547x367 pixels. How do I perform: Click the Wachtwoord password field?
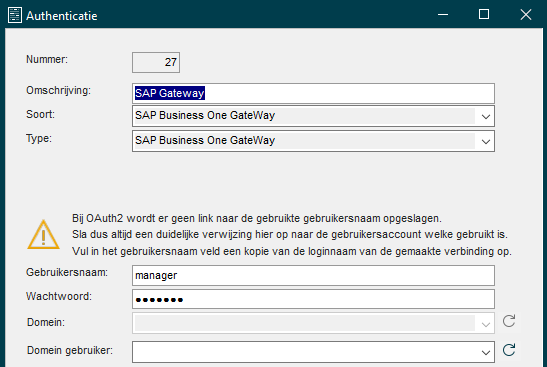click(x=313, y=299)
